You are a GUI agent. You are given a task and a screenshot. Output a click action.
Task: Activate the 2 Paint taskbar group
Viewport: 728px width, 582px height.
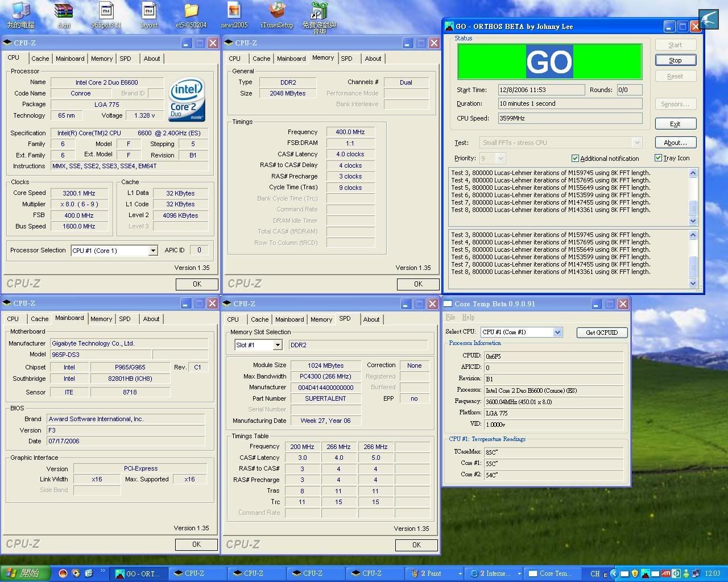[435, 573]
